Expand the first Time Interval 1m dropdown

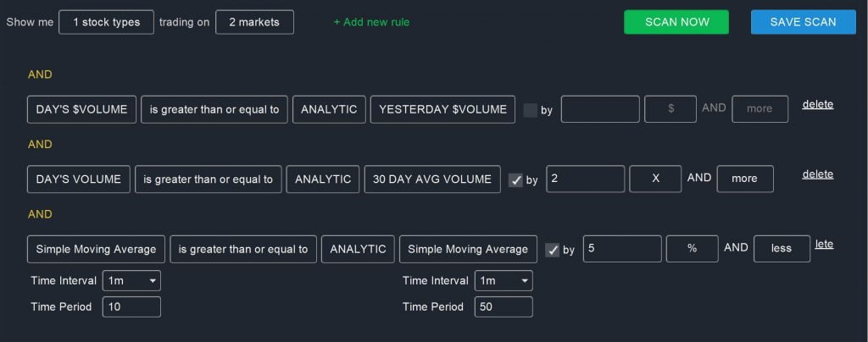coord(131,281)
